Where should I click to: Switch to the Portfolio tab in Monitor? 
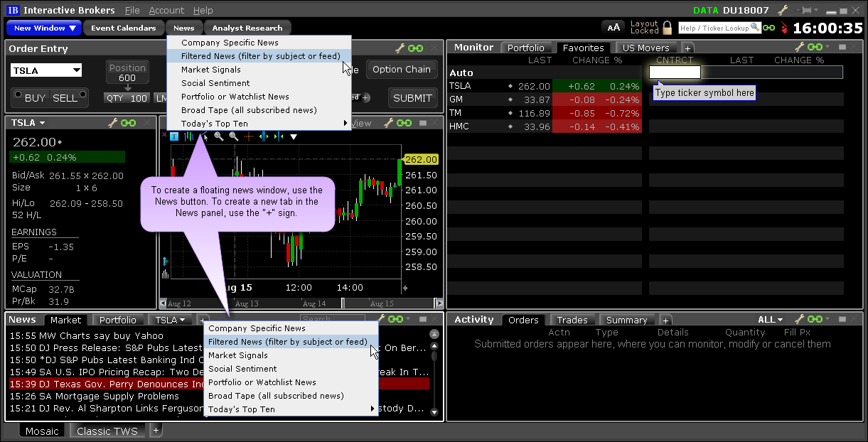[526, 48]
